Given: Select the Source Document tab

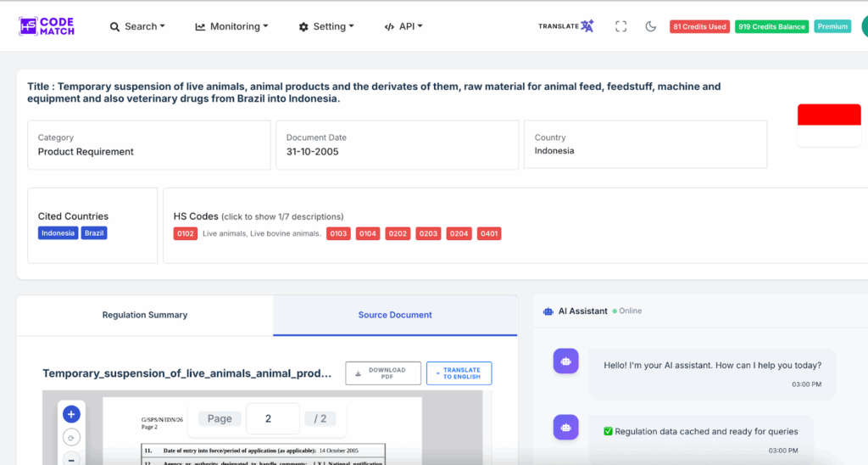Looking at the screenshot, I should [395, 315].
